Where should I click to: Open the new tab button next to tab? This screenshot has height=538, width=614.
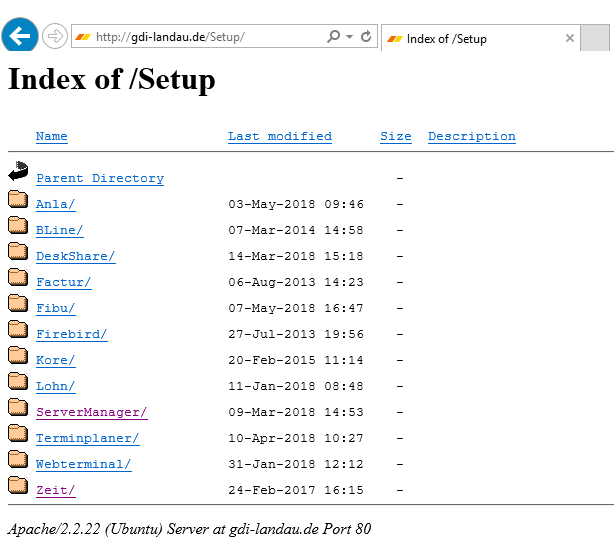[595, 39]
